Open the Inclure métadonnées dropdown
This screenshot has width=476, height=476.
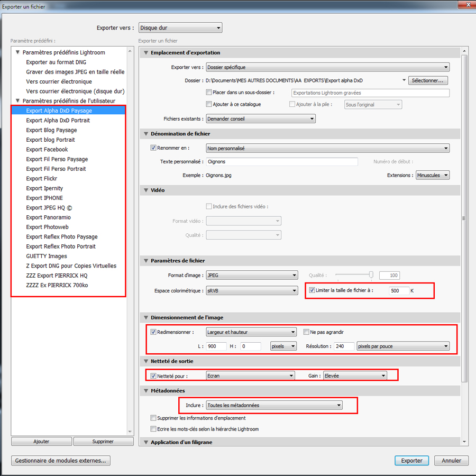[x=274, y=406]
